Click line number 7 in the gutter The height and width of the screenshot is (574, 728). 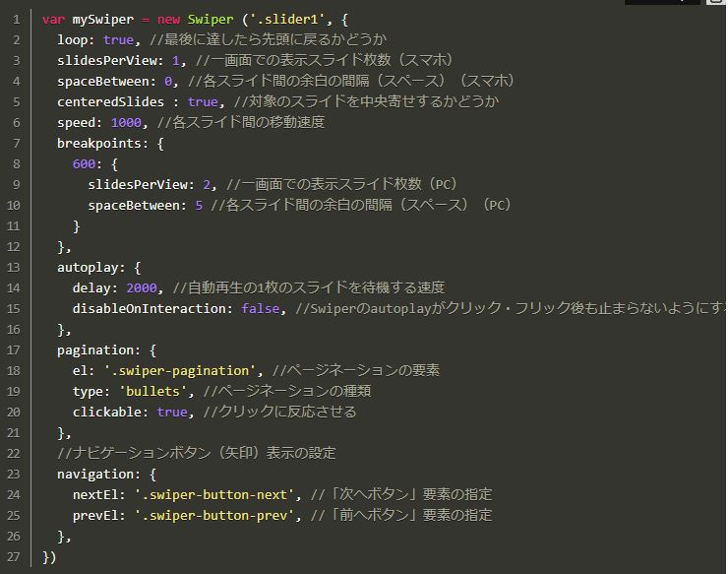(x=16, y=143)
